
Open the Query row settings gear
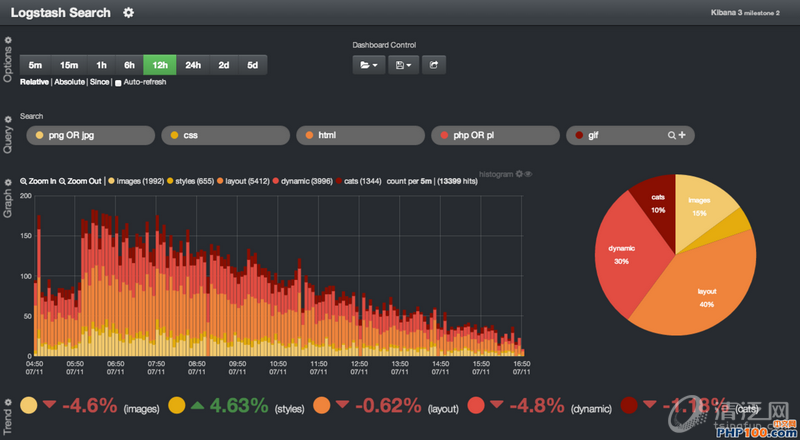pyautogui.click(x=9, y=119)
